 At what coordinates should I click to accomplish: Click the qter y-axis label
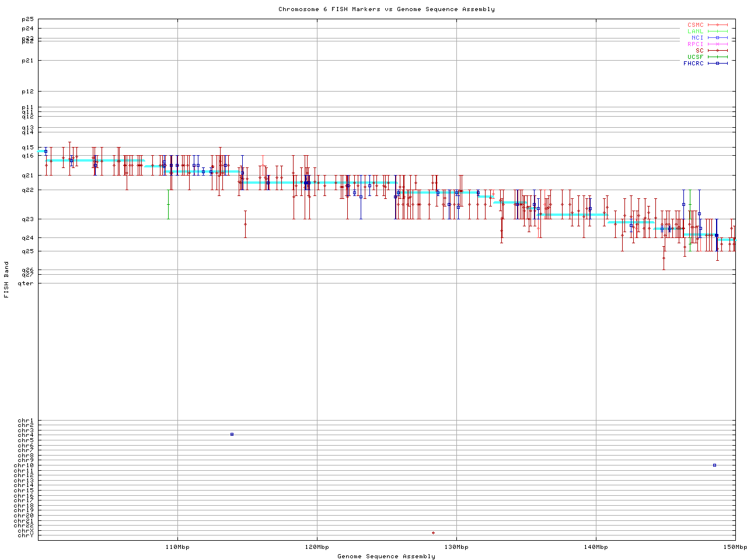[26, 283]
